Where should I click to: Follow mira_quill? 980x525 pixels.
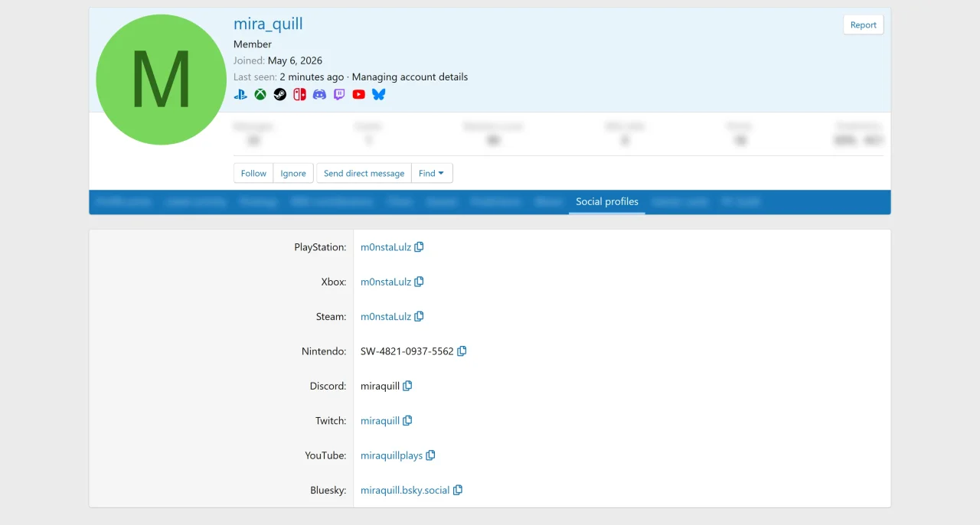253,173
